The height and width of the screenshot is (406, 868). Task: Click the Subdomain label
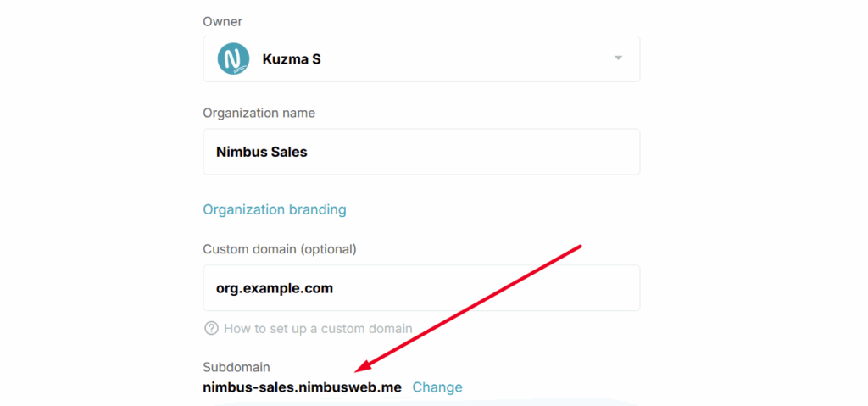236,367
